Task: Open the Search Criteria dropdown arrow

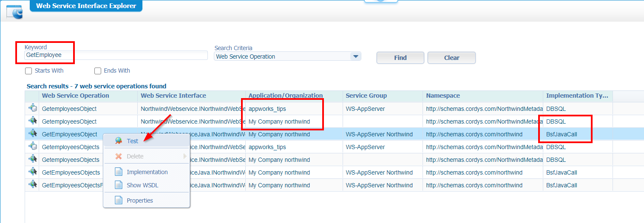Action: click(x=355, y=56)
